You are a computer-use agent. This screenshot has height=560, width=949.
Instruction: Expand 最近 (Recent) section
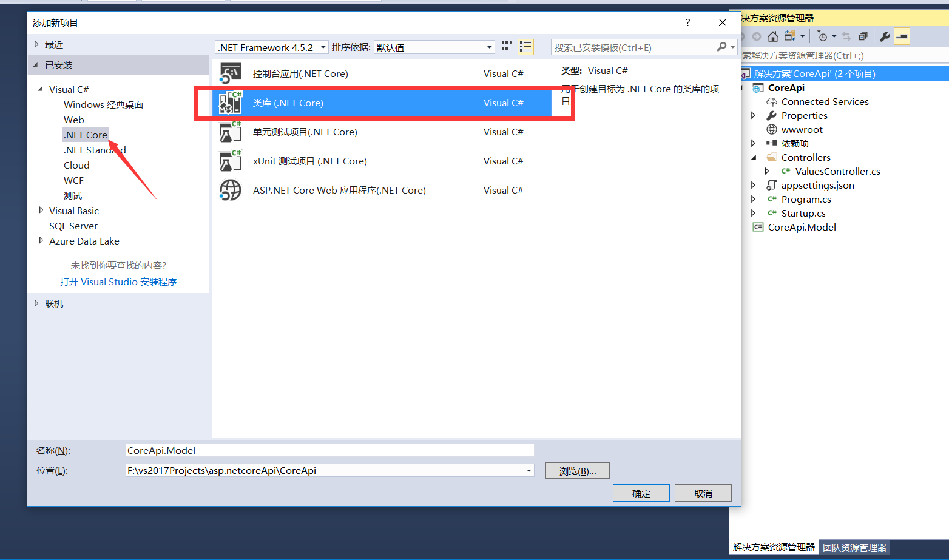[x=36, y=44]
